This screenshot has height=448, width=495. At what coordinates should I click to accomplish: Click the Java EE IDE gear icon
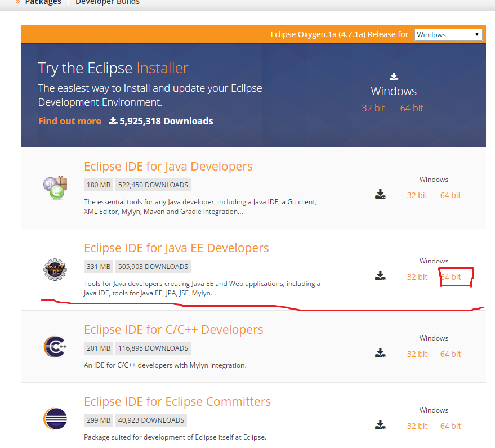click(x=55, y=270)
